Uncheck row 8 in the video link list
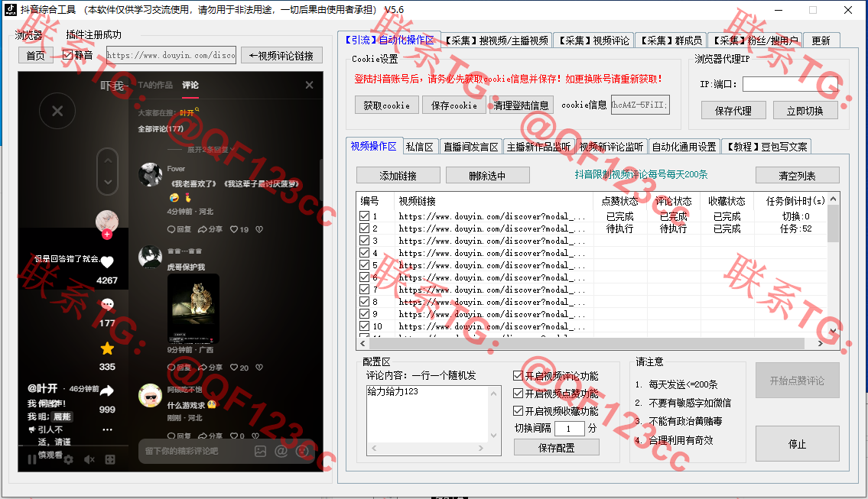The width and height of the screenshot is (868, 499). 364,302
